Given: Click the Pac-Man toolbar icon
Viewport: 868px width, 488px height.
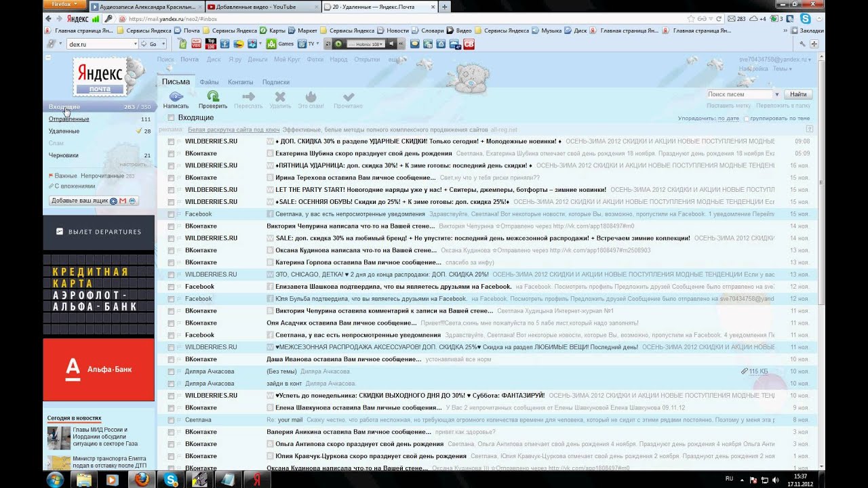Looking at the screenshot, I should pos(239,43).
